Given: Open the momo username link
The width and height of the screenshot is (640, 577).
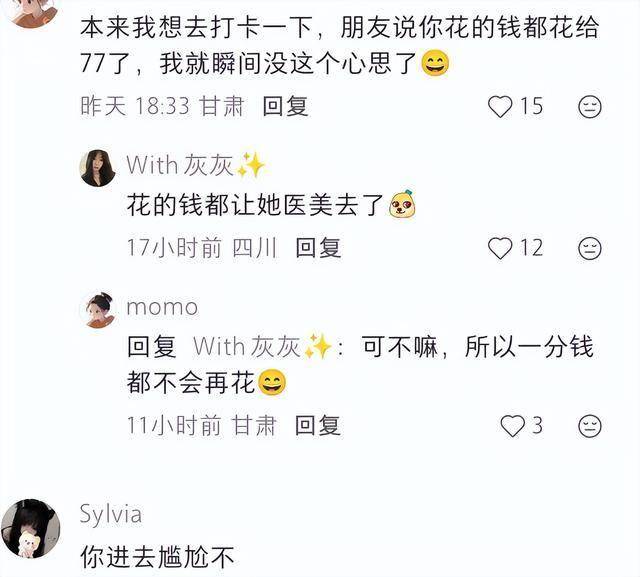Looking at the screenshot, I should click(162, 308).
